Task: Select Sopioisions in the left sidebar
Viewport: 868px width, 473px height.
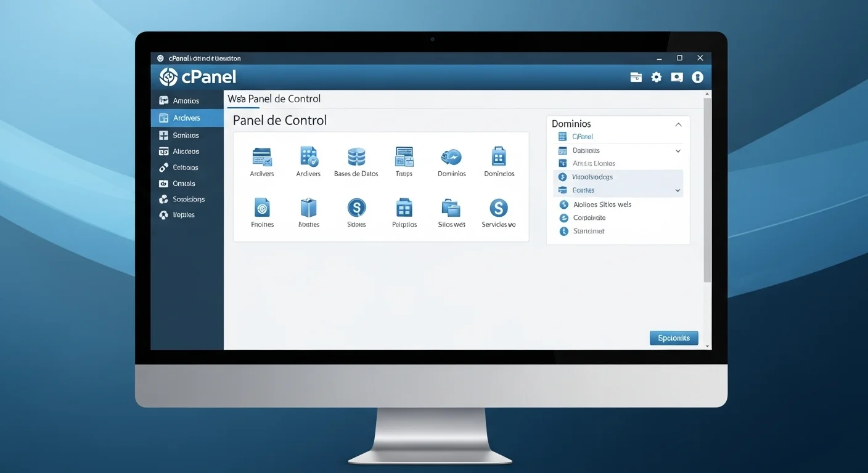Action: pos(187,199)
